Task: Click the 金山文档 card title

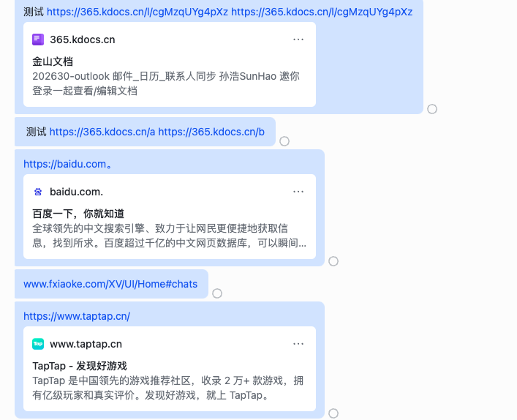Action: [53, 61]
